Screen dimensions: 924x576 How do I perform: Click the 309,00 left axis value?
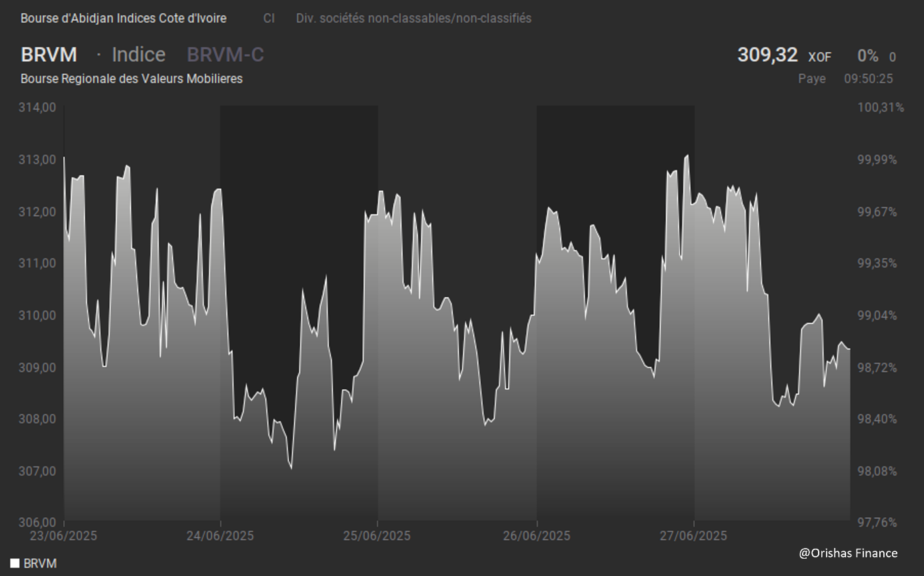click(38, 367)
